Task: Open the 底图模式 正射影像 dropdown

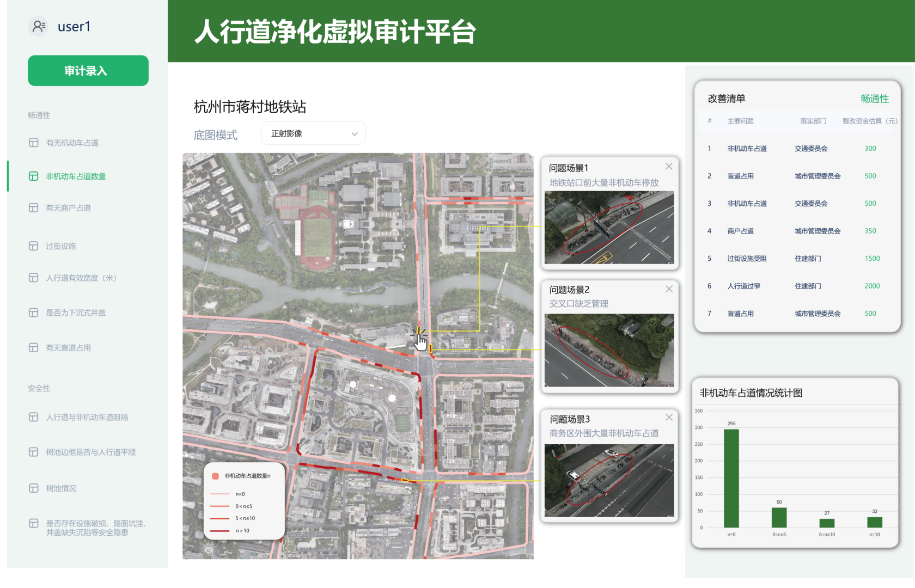Action: (314, 133)
